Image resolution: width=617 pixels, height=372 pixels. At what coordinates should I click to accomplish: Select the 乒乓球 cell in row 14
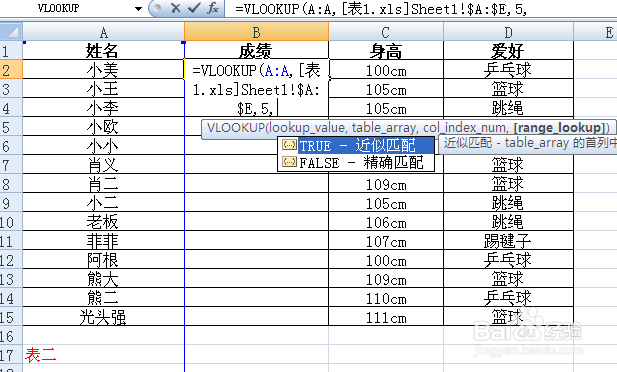(508, 298)
